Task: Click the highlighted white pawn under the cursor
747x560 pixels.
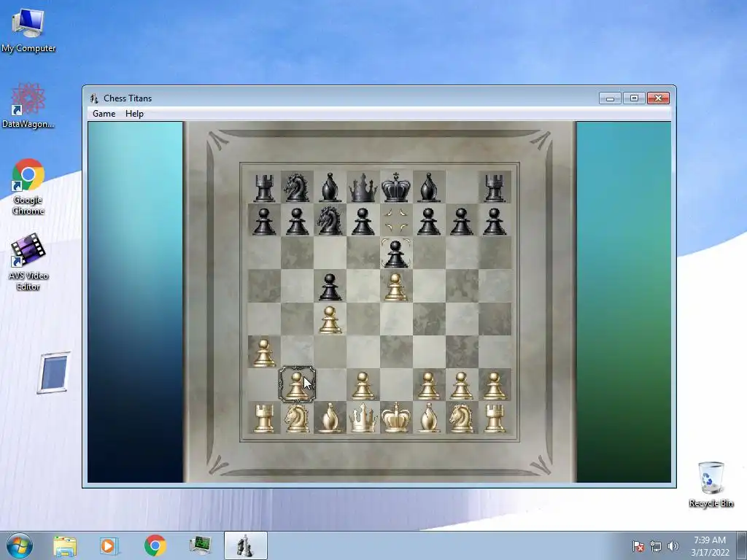Action: (x=297, y=385)
